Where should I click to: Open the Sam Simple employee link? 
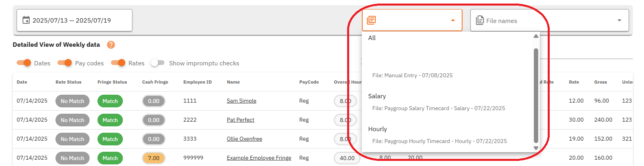pos(241,101)
